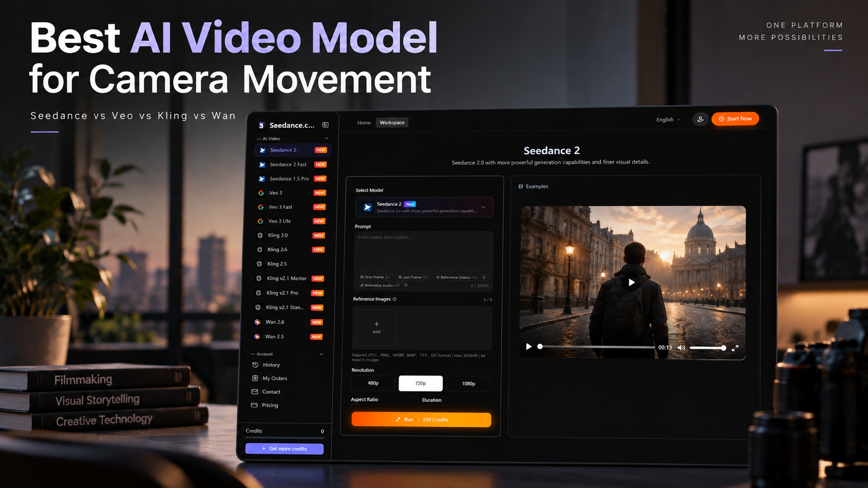Click the Wan 2.6 model icon

[257, 322]
